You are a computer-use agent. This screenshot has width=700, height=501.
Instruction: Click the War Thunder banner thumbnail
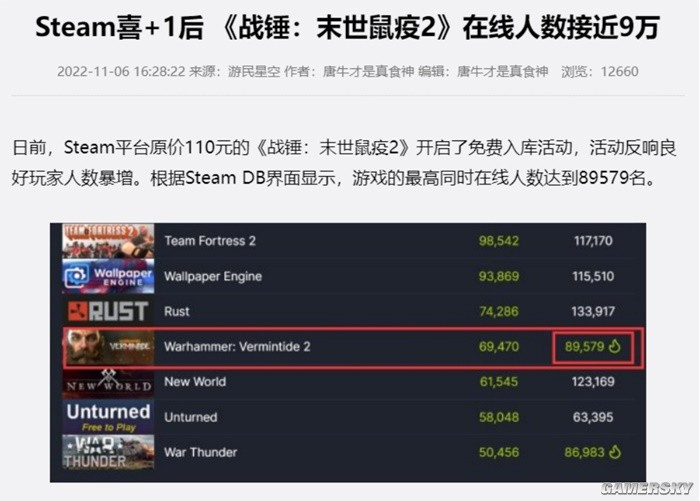point(108,452)
